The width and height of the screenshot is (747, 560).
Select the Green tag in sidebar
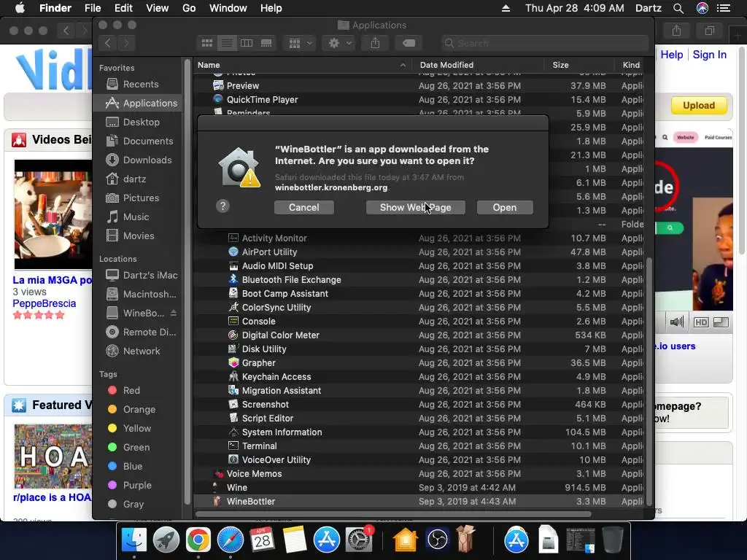pos(137,447)
